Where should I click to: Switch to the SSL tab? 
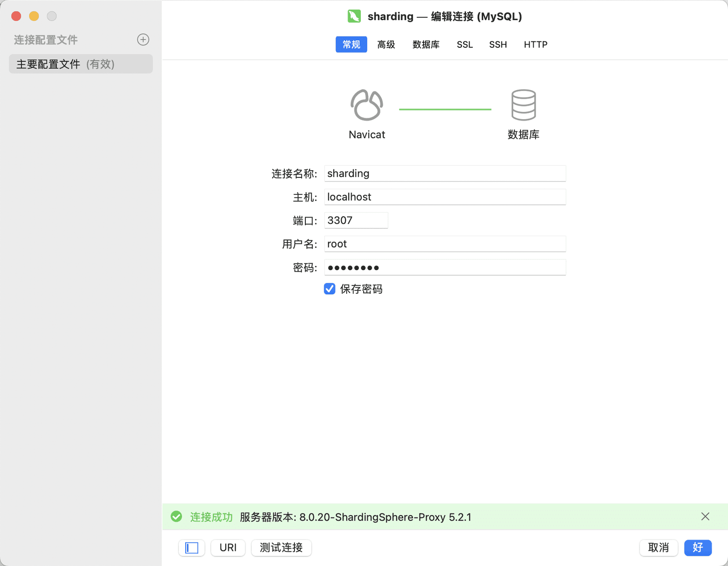pyautogui.click(x=465, y=45)
